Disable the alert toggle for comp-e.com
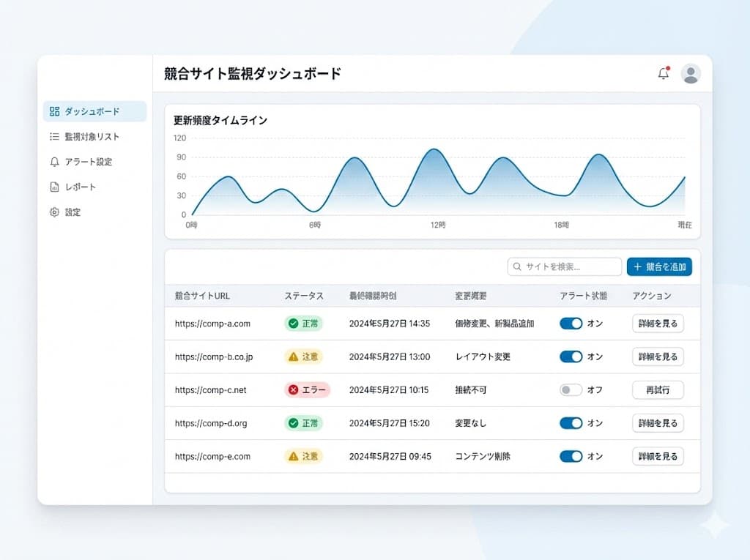The image size is (750, 560). point(571,456)
